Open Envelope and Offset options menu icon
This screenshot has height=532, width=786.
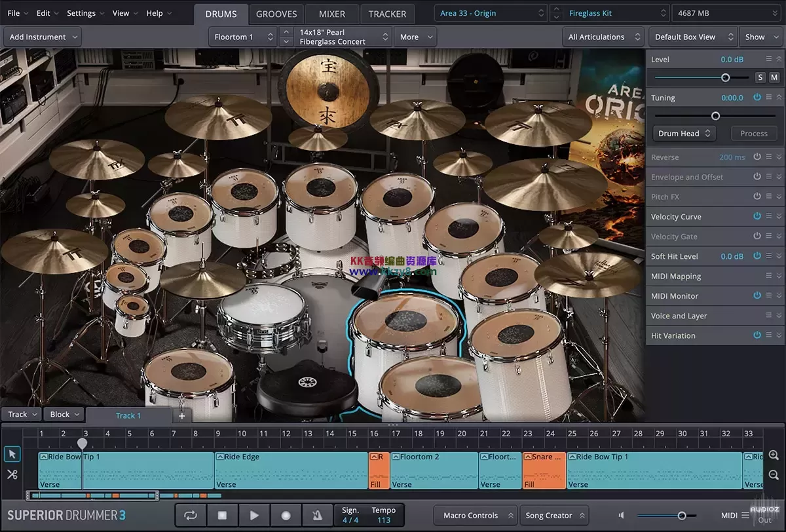(769, 177)
